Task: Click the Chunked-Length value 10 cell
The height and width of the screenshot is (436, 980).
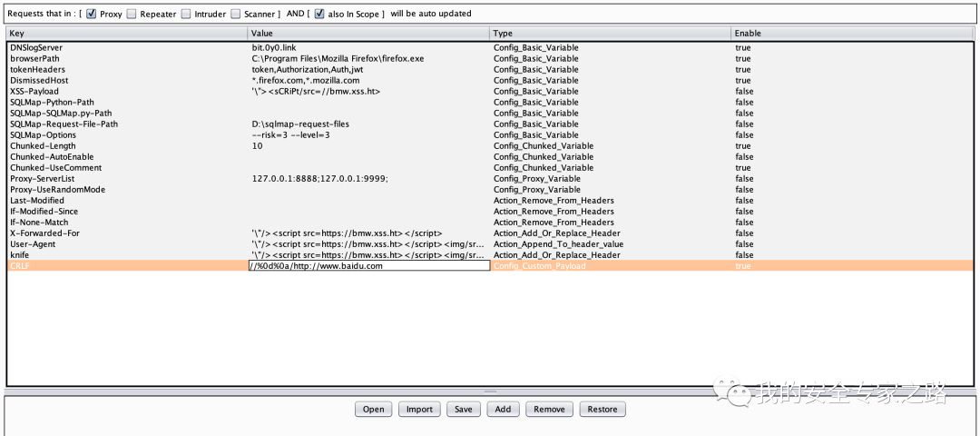Action: [x=368, y=145]
